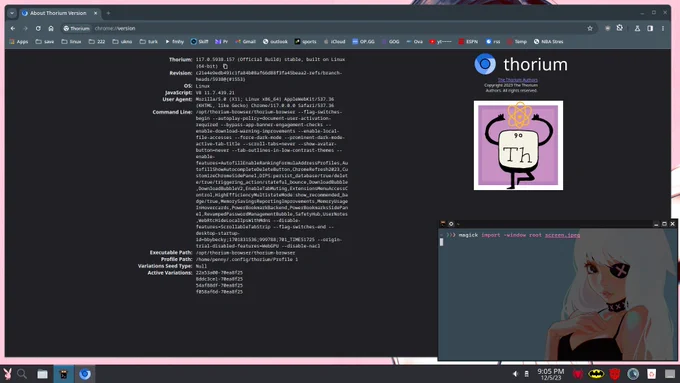This screenshot has width=680, height=383.
Task: Open the YouTube bookmark
Action: [441, 42]
